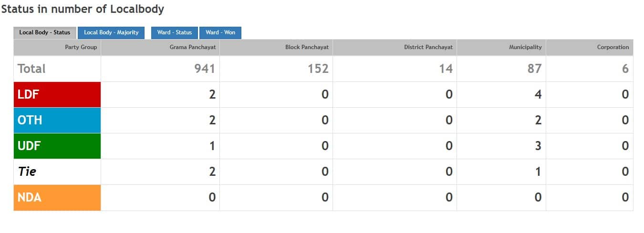Click UDF Municipality count of 3

click(x=538, y=146)
